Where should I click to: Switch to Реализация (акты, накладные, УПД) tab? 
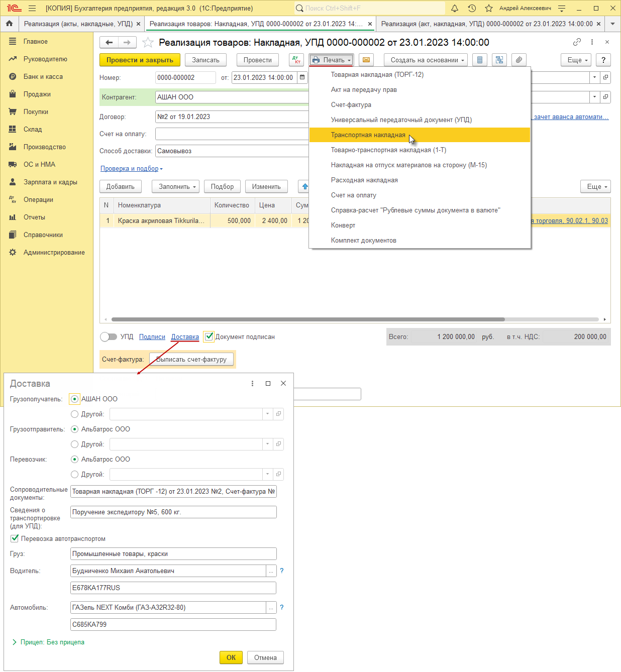click(x=78, y=24)
